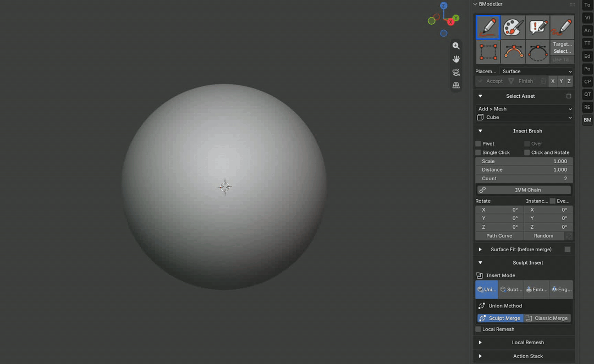
Task: Click the panel drag grip dots
Action: 571,4
